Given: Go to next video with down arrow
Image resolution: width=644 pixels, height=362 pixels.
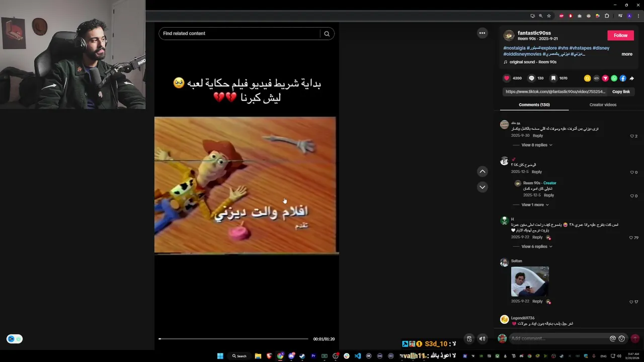Looking at the screenshot, I should click(x=482, y=187).
